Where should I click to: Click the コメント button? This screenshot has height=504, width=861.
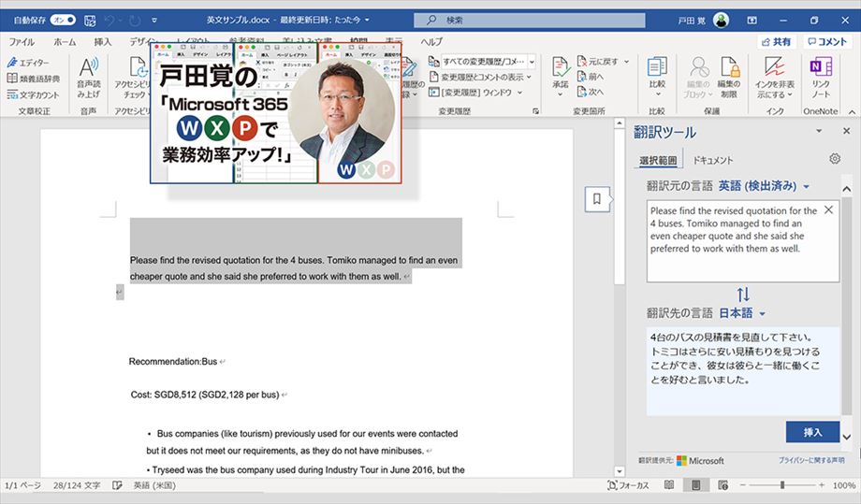pyautogui.click(x=827, y=42)
